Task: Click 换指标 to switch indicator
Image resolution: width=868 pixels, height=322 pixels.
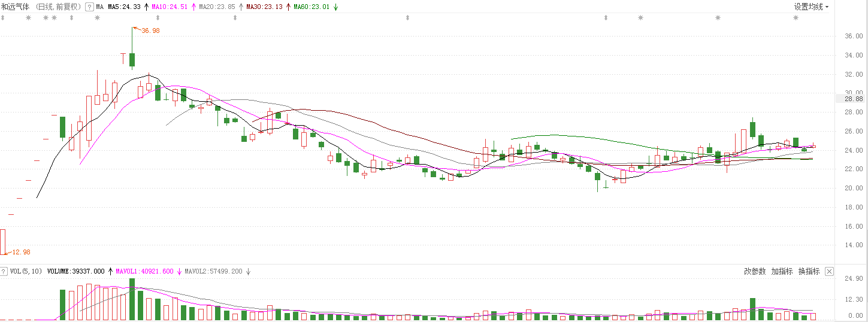Action: click(x=809, y=272)
